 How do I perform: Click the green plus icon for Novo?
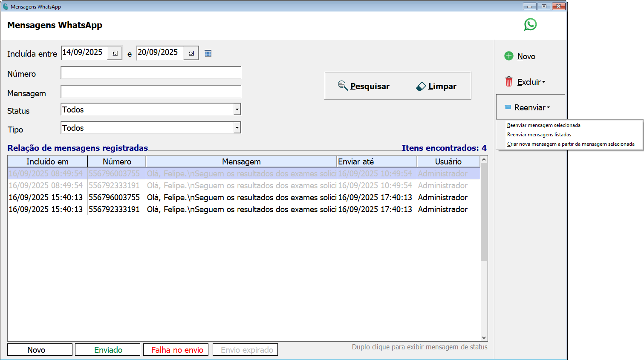[x=509, y=56]
